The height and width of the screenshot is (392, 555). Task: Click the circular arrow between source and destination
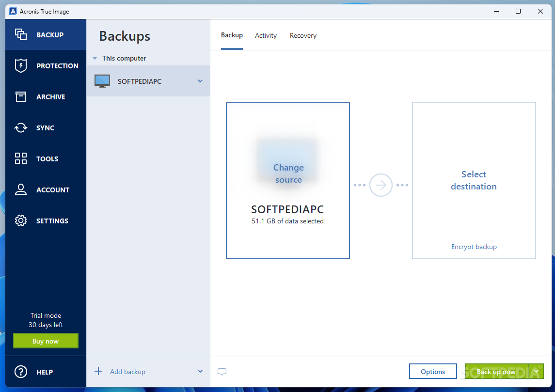pyautogui.click(x=381, y=185)
